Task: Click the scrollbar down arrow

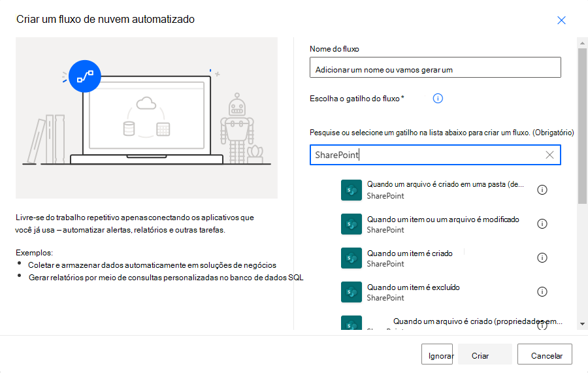Action: 582,324
